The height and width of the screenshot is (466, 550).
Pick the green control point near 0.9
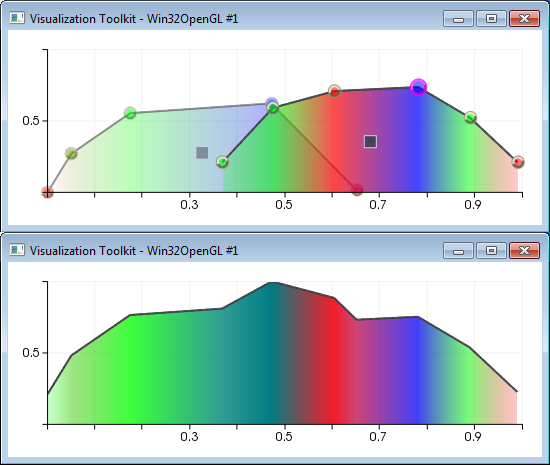[x=470, y=117]
